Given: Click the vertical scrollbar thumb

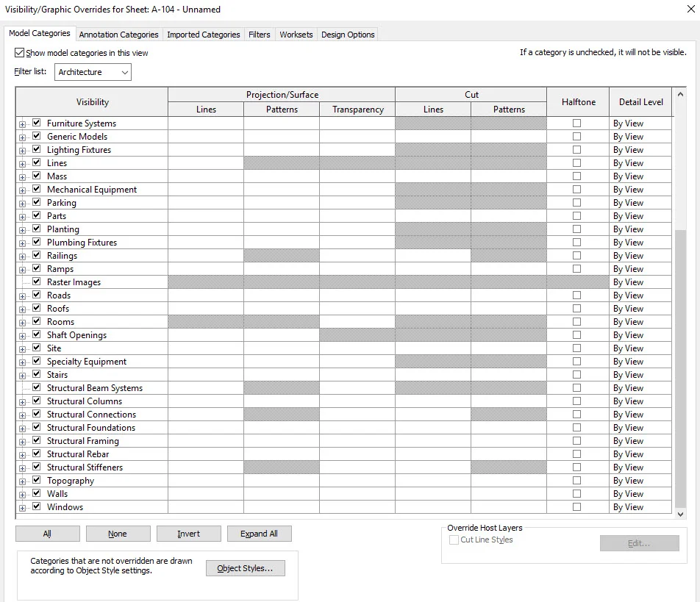Looking at the screenshot, I should (x=680, y=368).
